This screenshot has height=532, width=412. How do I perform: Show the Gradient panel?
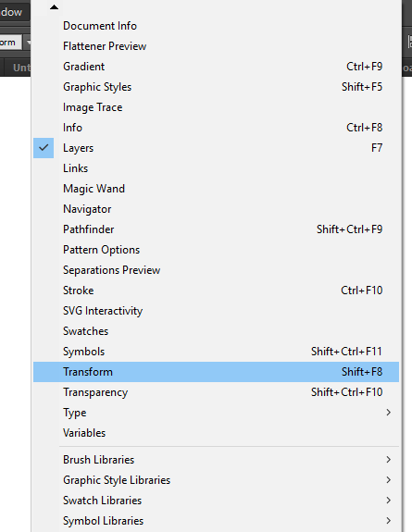tap(216, 67)
